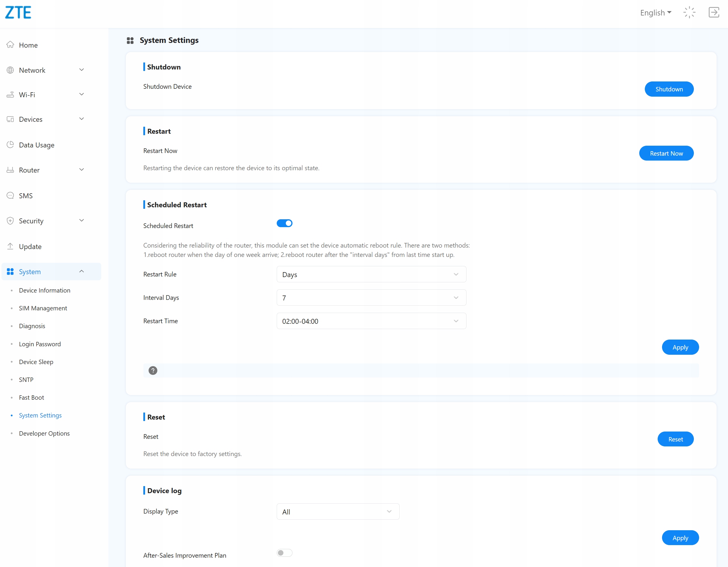Click the question mark help icon
Viewport: 728px width, 567px height.
(153, 370)
